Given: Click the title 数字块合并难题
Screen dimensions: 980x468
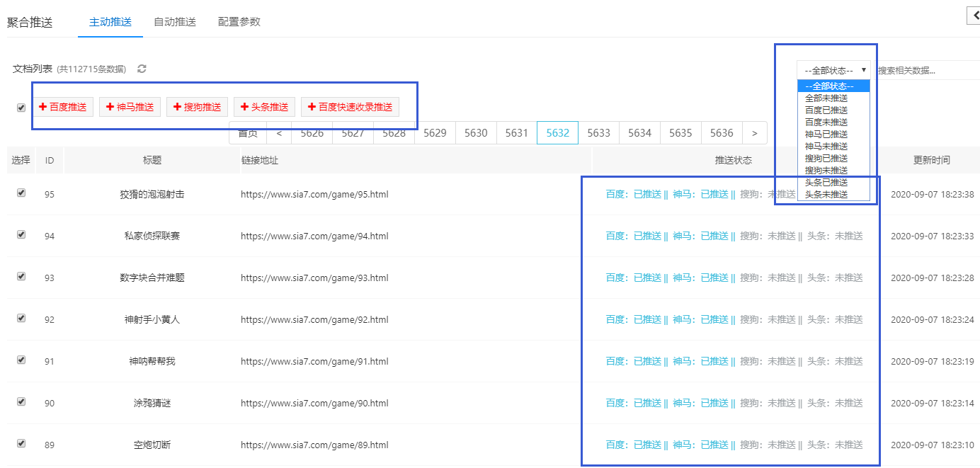Looking at the screenshot, I should point(152,278).
